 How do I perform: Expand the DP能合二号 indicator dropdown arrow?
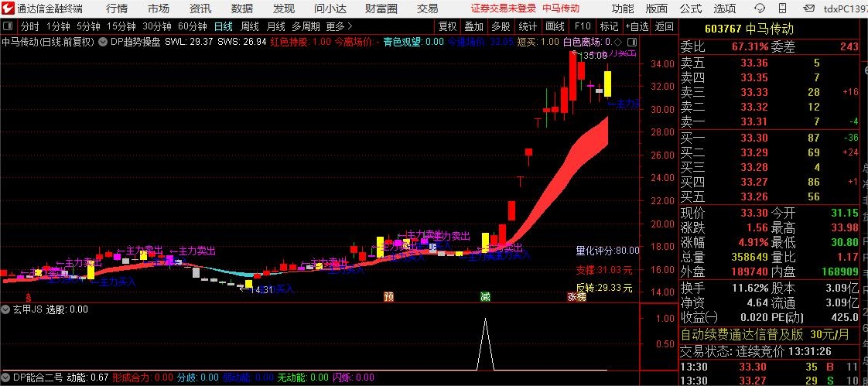point(6,377)
